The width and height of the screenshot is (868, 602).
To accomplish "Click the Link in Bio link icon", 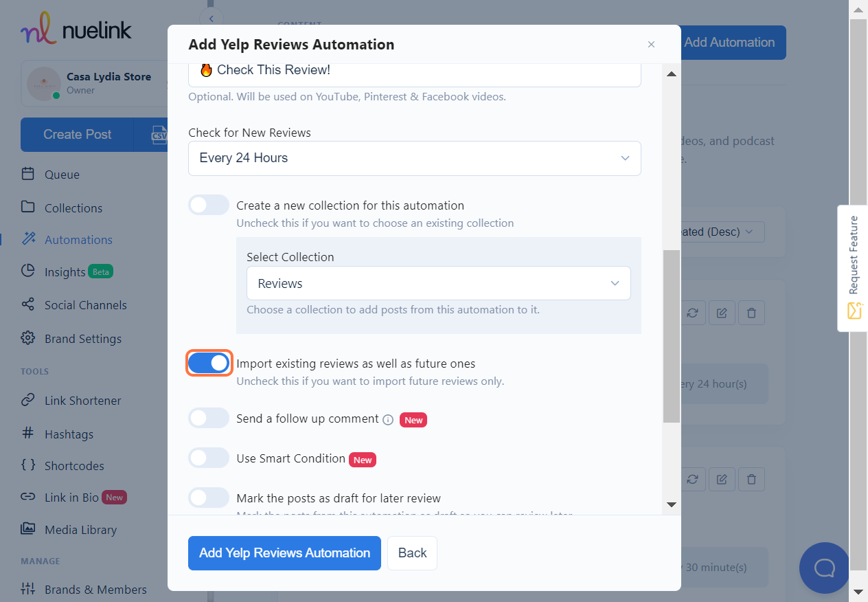I will pos(27,497).
